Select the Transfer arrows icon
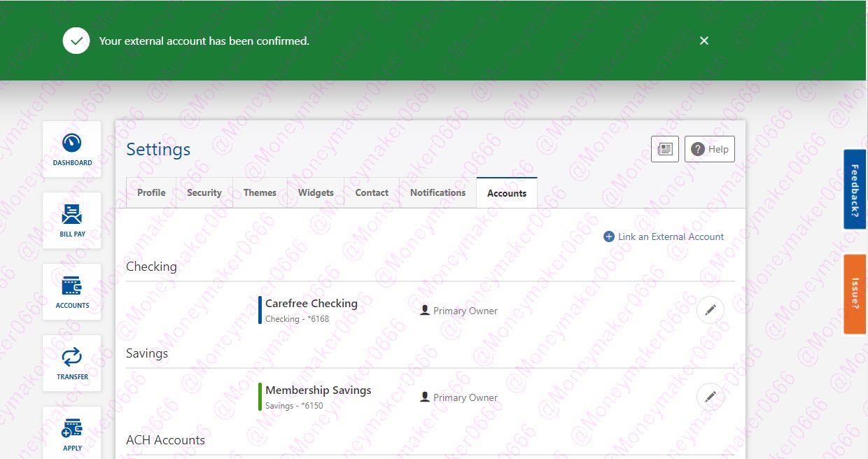This screenshot has width=868, height=459. point(72,362)
